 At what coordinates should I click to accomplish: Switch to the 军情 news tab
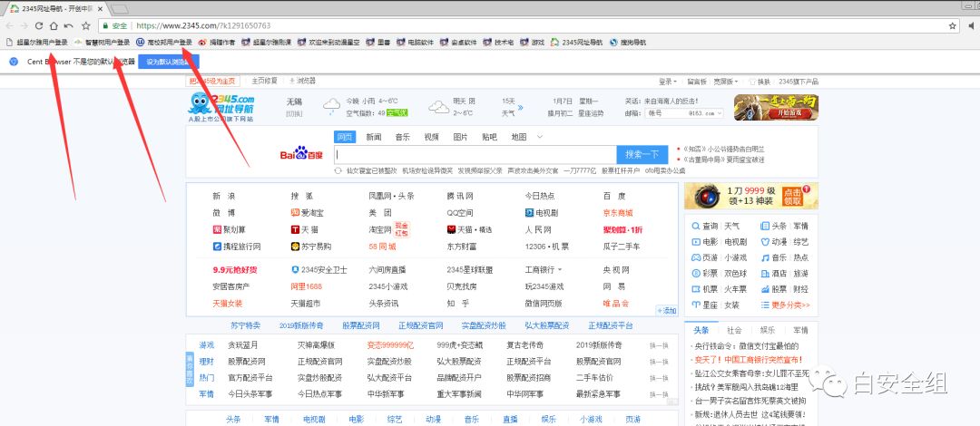pos(800,330)
